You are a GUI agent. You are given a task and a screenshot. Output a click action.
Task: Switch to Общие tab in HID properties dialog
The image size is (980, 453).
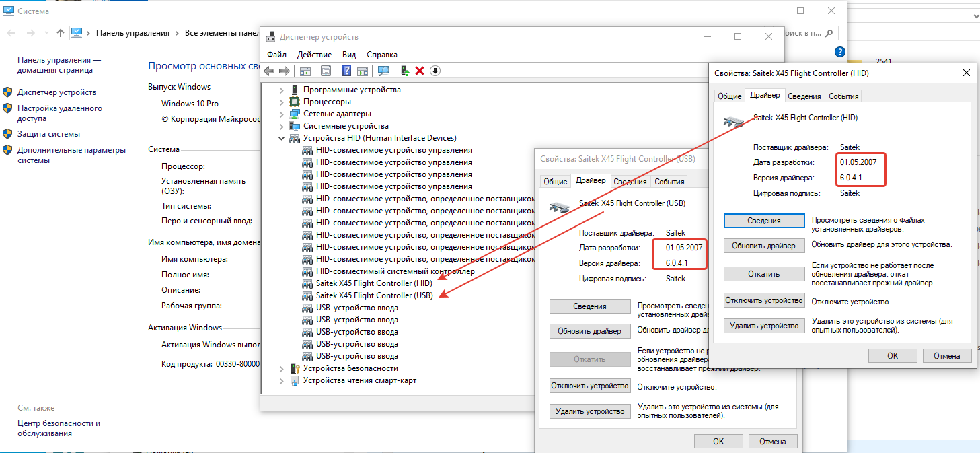click(x=730, y=96)
